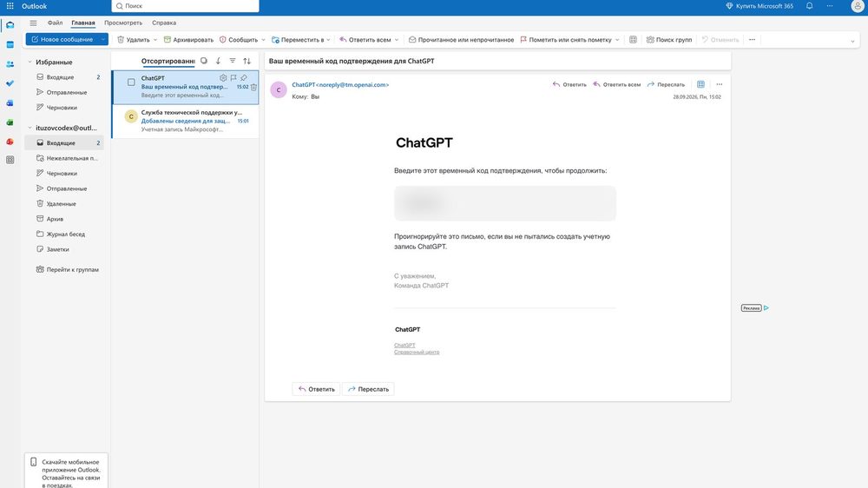Open the Deleted items folder
Screen dimensions: 868x488
point(64,203)
